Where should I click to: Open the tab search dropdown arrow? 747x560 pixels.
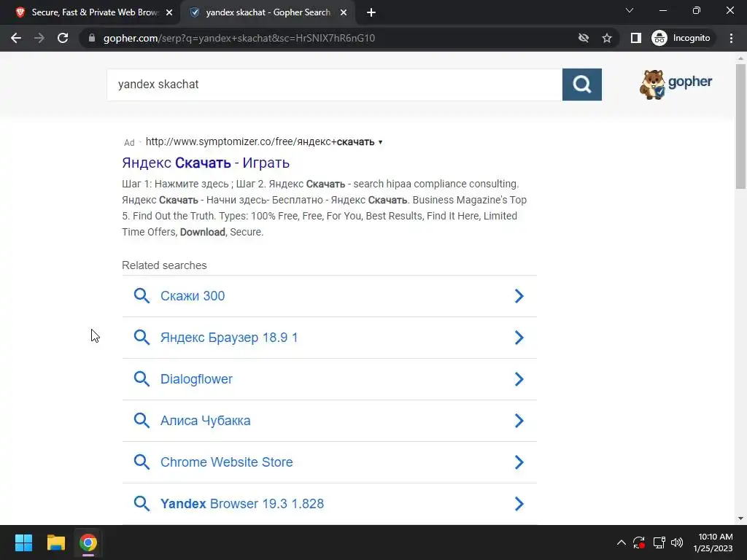[x=630, y=10]
